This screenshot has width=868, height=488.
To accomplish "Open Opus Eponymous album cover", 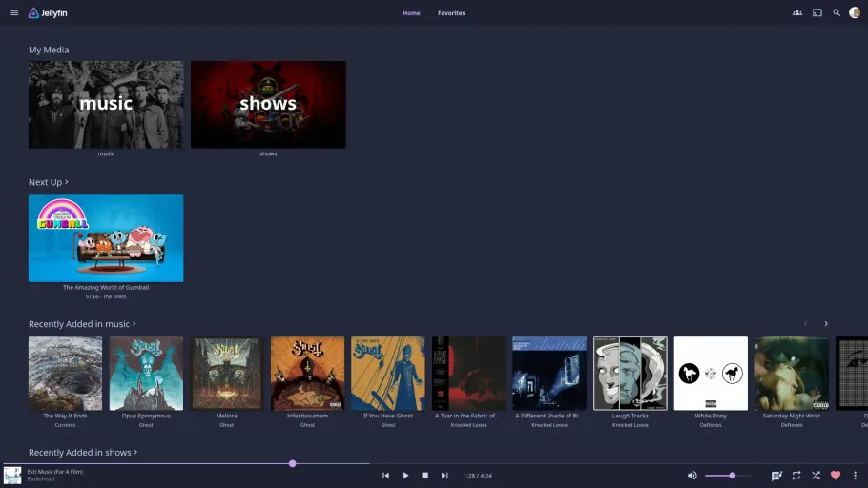I will tap(146, 374).
